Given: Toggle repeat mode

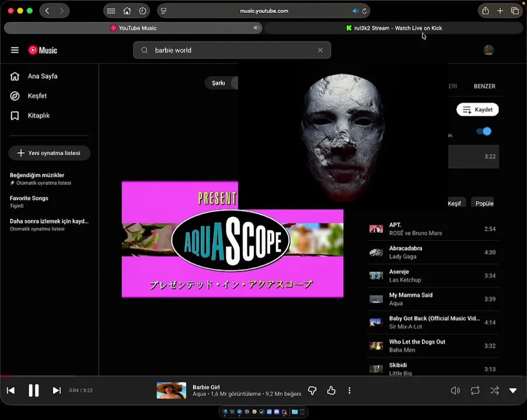Looking at the screenshot, I should coord(475,390).
